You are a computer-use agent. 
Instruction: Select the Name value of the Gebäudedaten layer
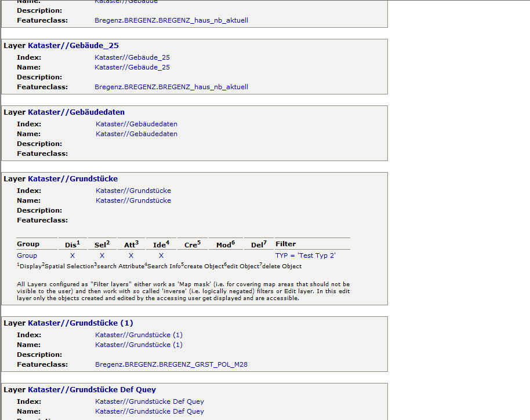[x=136, y=134]
